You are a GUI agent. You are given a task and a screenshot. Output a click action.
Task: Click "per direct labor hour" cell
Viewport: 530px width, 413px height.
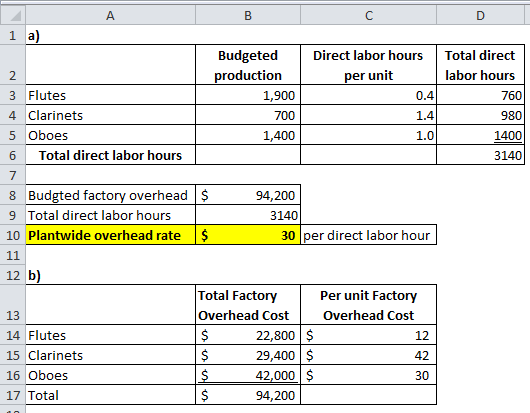pos(368,235)
